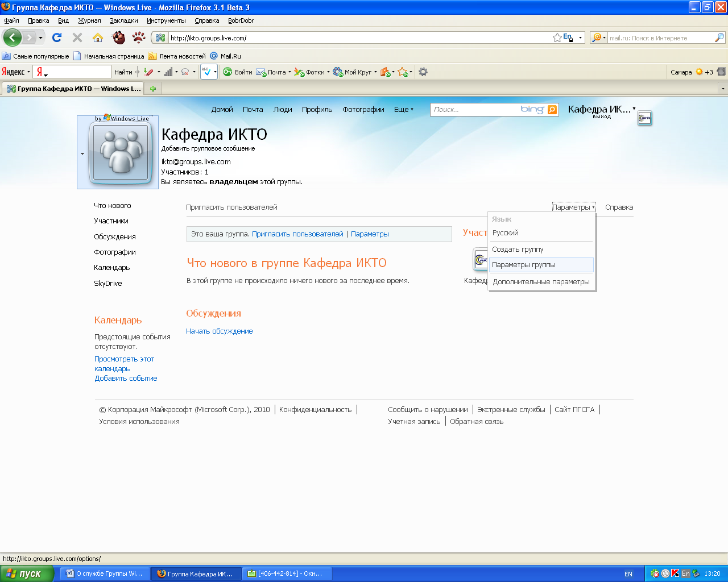Click Люди in the Live header
This screenshot has width=728, height=582.
[x=283, y=110]
